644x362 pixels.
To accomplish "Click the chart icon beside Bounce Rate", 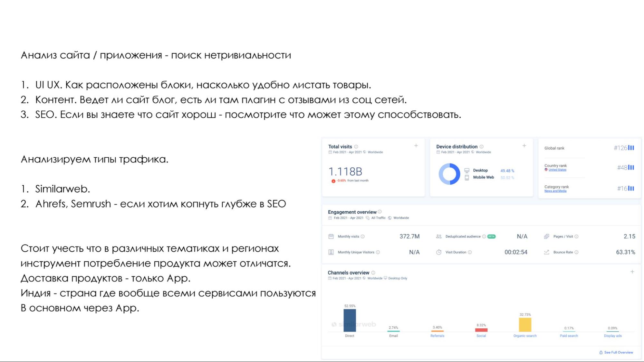I will coord(546,252).
